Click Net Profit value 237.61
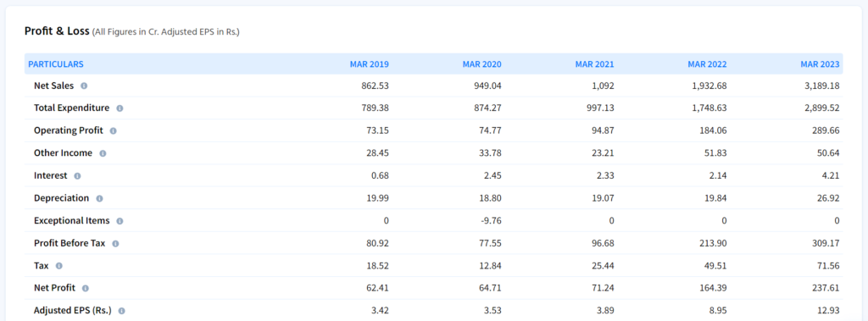Image resolution: width=868 pixels, height=321 pixels. point(826,288)
